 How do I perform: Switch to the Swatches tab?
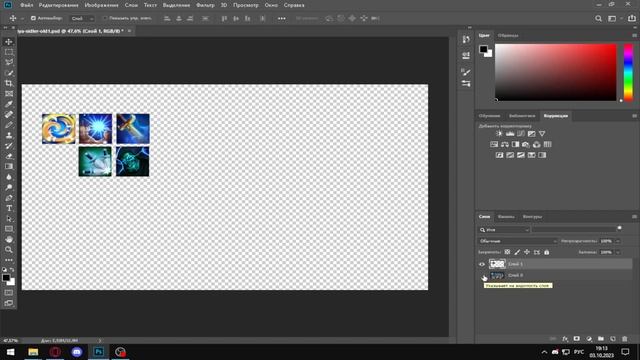pyautogui.click(x=508, y=36)
